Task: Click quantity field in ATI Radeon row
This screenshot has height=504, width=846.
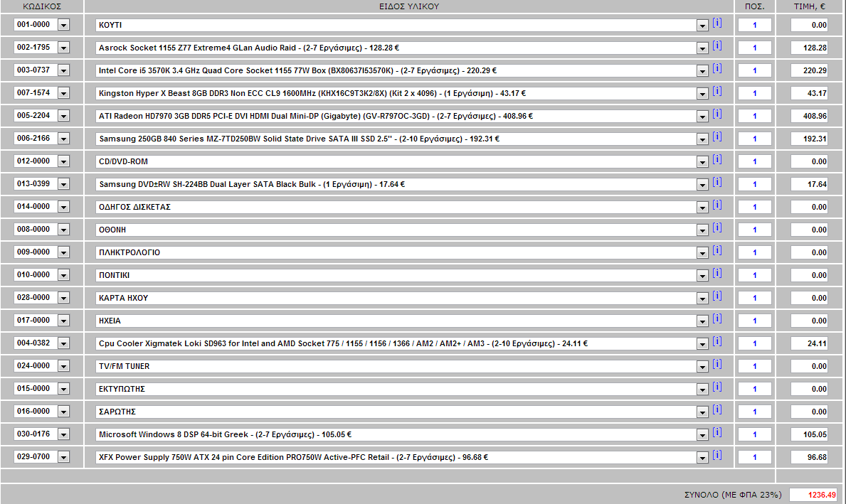Action: pos(755,116)
